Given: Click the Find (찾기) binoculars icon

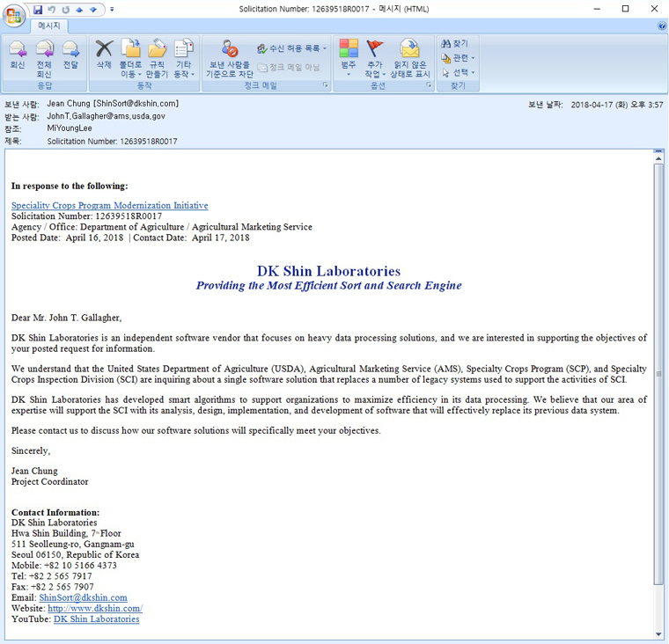Looking at the screenshot, I should pos(454,43).
